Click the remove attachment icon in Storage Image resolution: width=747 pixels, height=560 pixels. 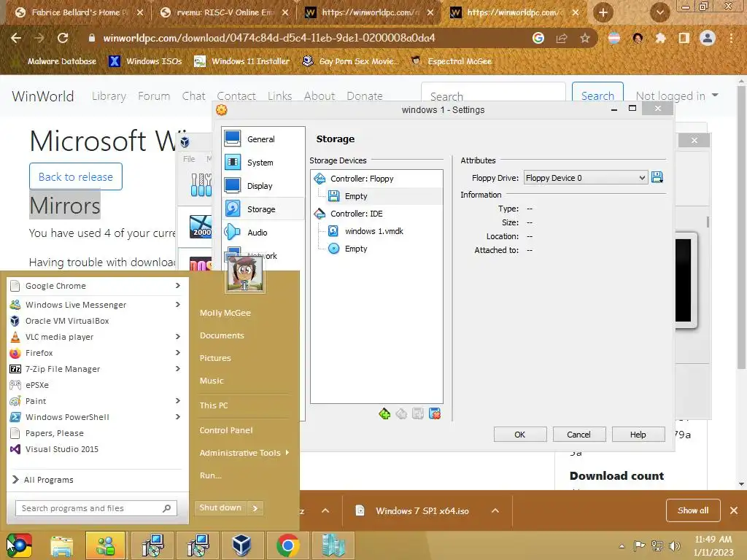(x=435, y=414)
